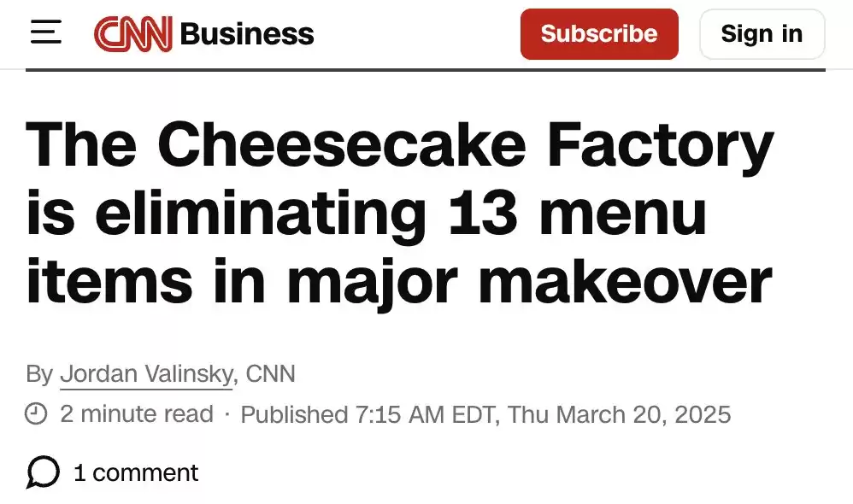Click "The Cheesecake Factory" headline line
This screenshot has height=504, width=853.
pyautogui.click(x=399, y=145)
